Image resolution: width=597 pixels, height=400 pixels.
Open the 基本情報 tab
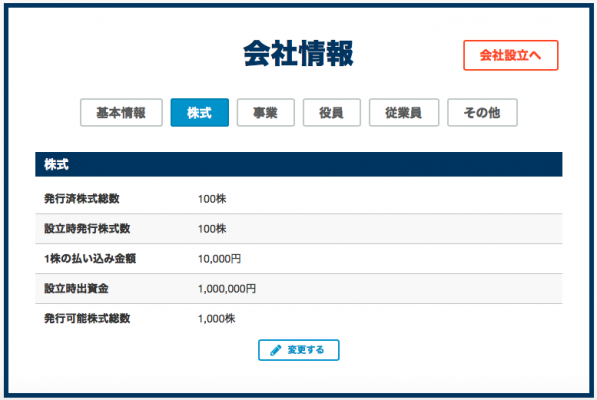(121, 113)
